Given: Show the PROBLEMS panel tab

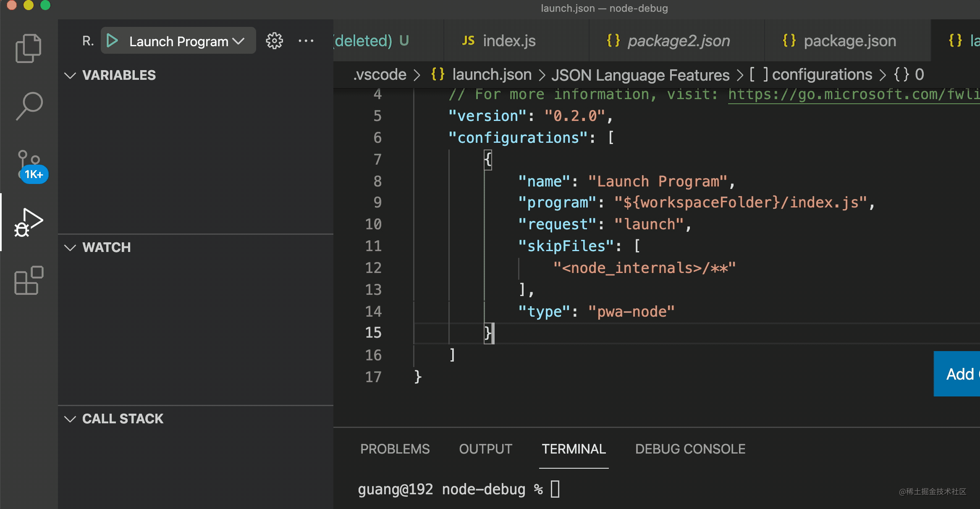Looking at the screenshot, I should click(x=395, y=449).
